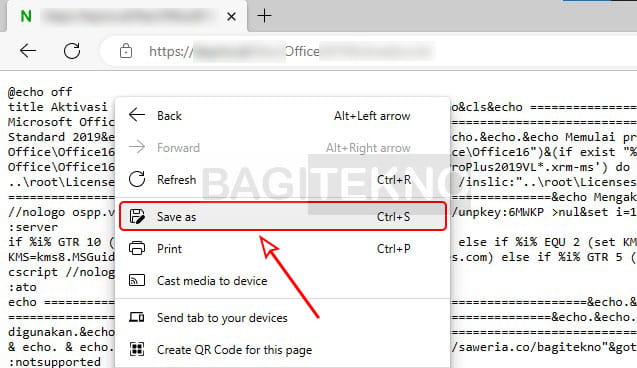Click the Save as disk icon
637x368 pixels.
(x=137, y=216)
